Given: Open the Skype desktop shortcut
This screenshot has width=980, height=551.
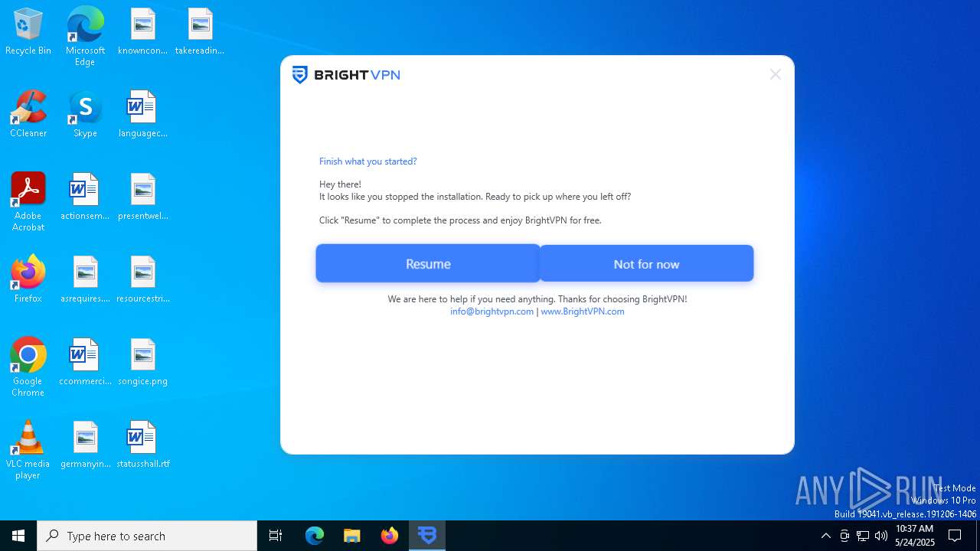Looking at the screenshot, I should pos(85,115).
